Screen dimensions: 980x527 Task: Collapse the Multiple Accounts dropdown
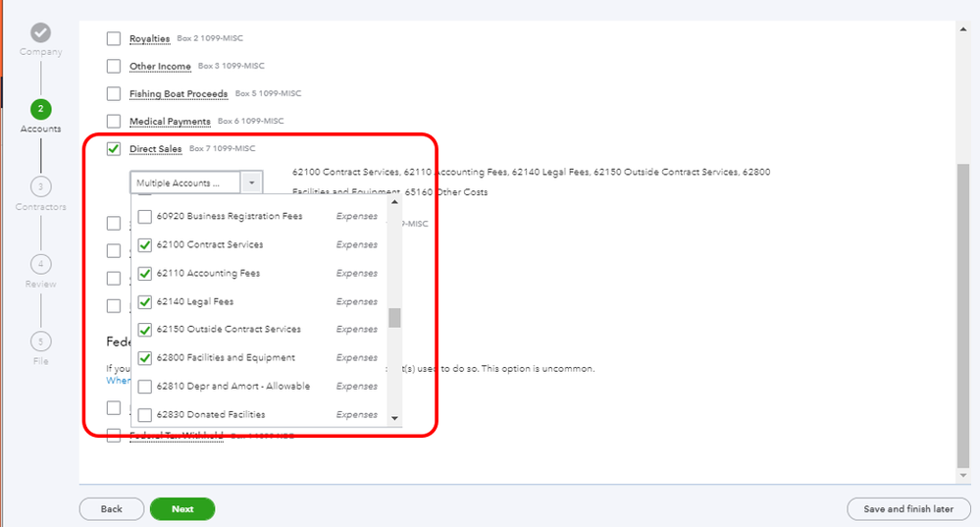[252, 183]
